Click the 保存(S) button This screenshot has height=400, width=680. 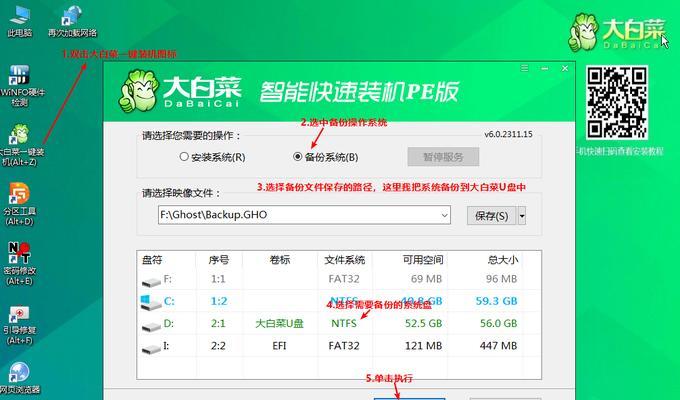491,216
